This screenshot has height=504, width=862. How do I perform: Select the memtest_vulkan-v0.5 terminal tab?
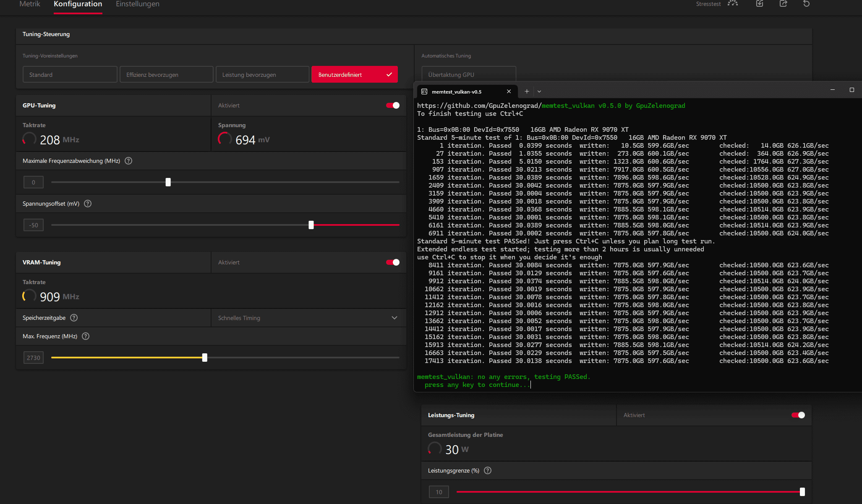[467, 91]
